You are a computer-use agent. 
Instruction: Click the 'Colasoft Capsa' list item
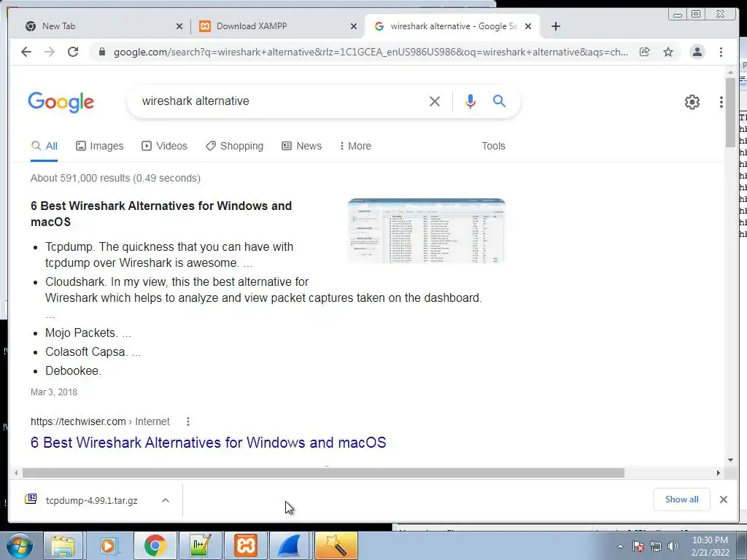(93, 352)
